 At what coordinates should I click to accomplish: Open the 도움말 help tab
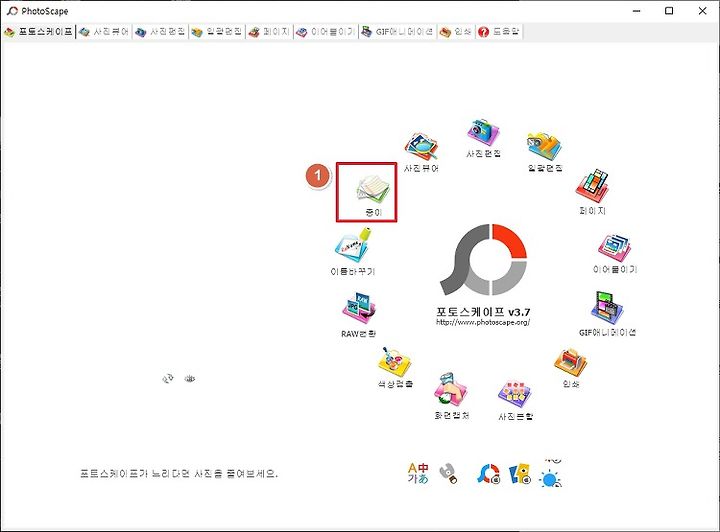(x=499, y=32)
